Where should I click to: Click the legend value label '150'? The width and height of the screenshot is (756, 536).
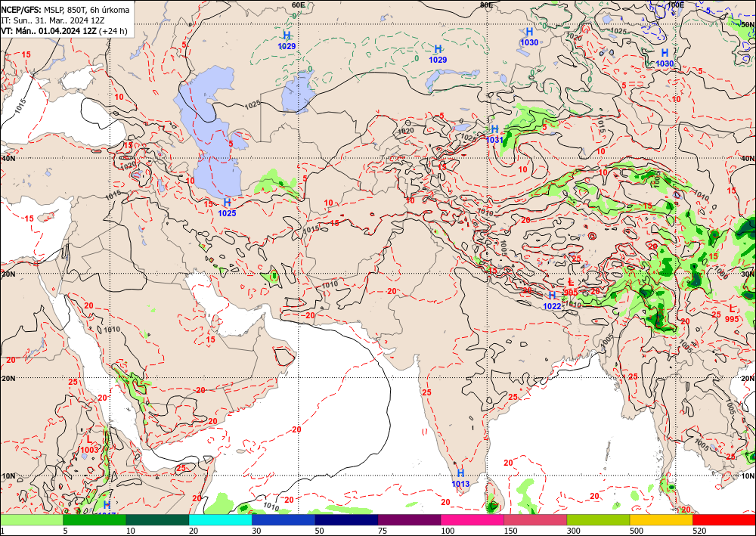(510, 531)
